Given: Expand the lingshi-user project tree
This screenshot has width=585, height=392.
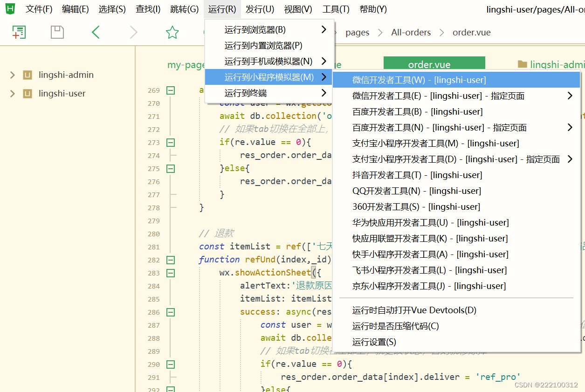Looking at the screenshot, I should [x=13, y=94].
